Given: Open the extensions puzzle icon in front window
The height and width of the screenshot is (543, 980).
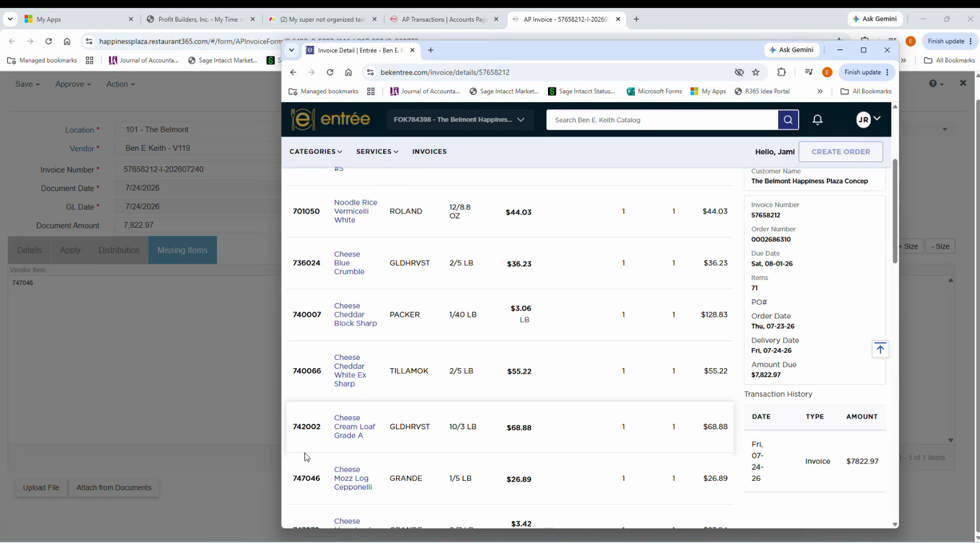Looking at the screenshot, I should [x=781, y=72].
